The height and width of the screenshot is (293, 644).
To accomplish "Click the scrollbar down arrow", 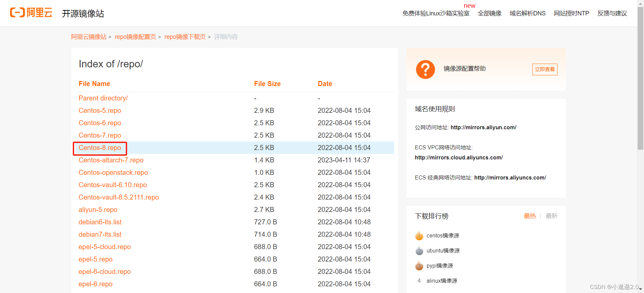I will coord(641,289).
